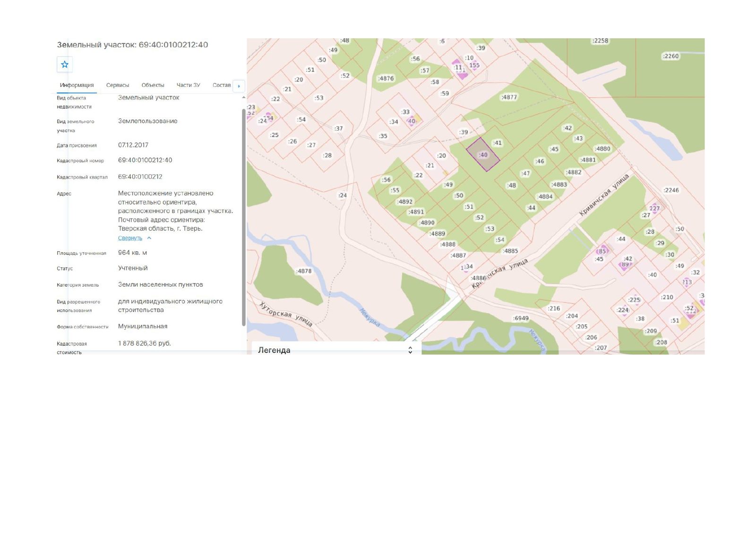Viewport: 756px width, 534px height.
Task: Click the scrollbar up arrow in the info panel
Action: [244, 97]
